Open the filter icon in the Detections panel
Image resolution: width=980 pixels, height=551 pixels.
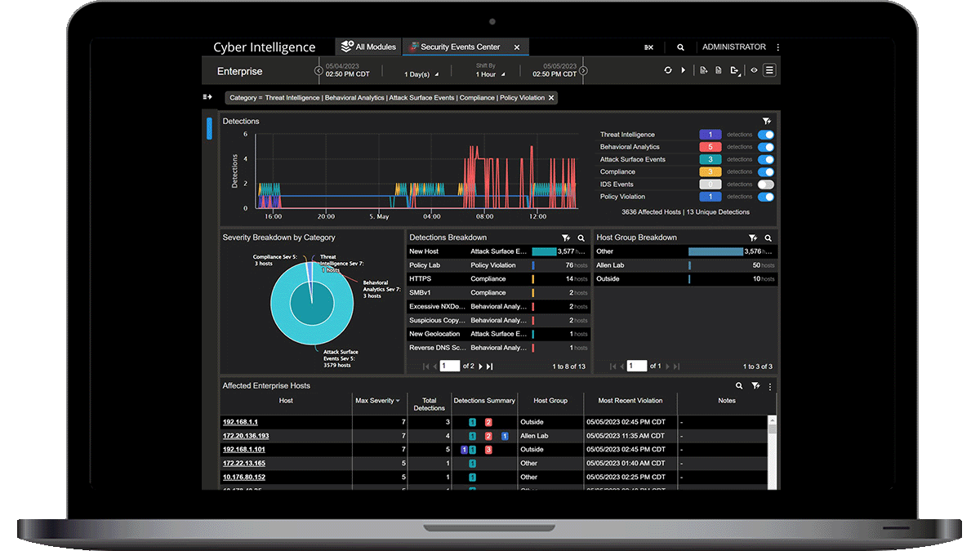click(x=766, y=121)
